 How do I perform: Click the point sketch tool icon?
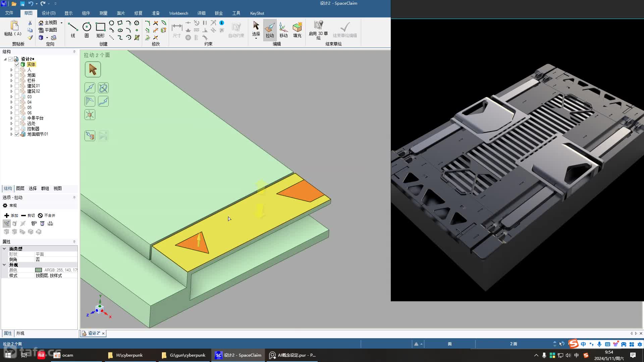click(137, 30)
